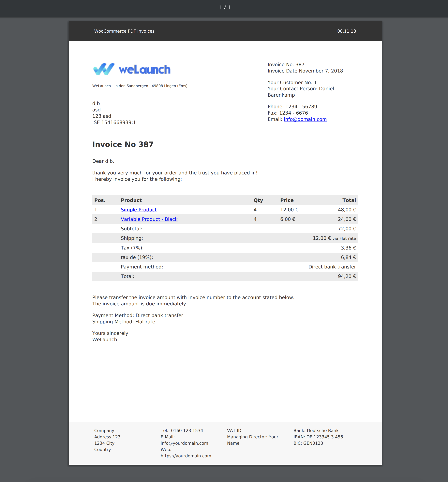The width and height of the screenshot is (448, 482).
Task: Click the Direct bank transfer table value
Action: click(332, 267)
